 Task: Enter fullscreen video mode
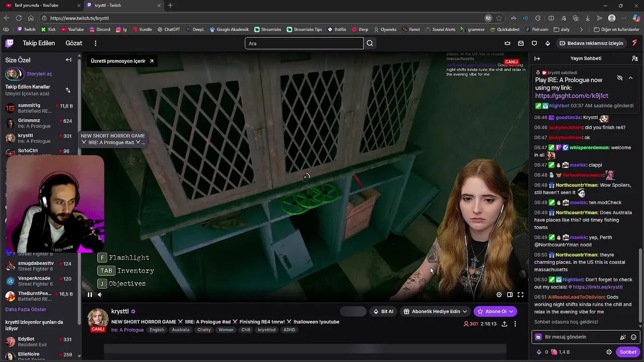tap(521, 295)
